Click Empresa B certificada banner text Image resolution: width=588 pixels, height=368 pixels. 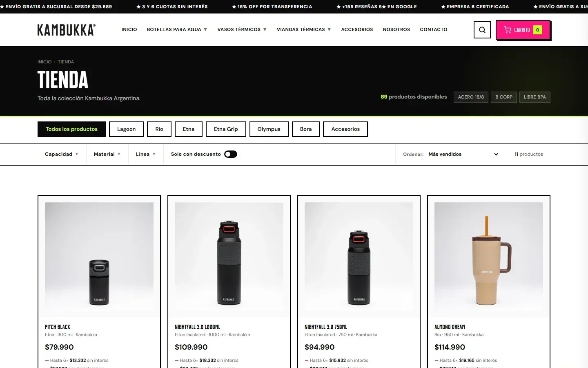click(x=475, y=7)
